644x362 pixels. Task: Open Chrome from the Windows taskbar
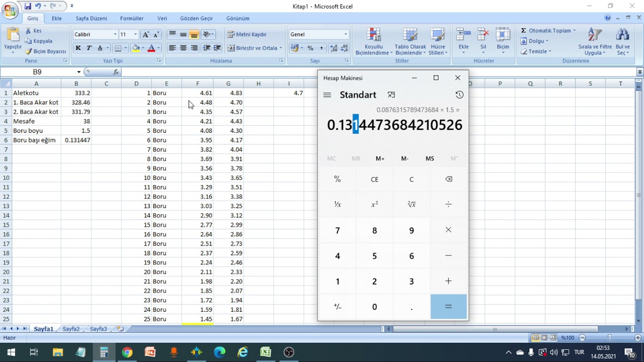coord(127,352)
